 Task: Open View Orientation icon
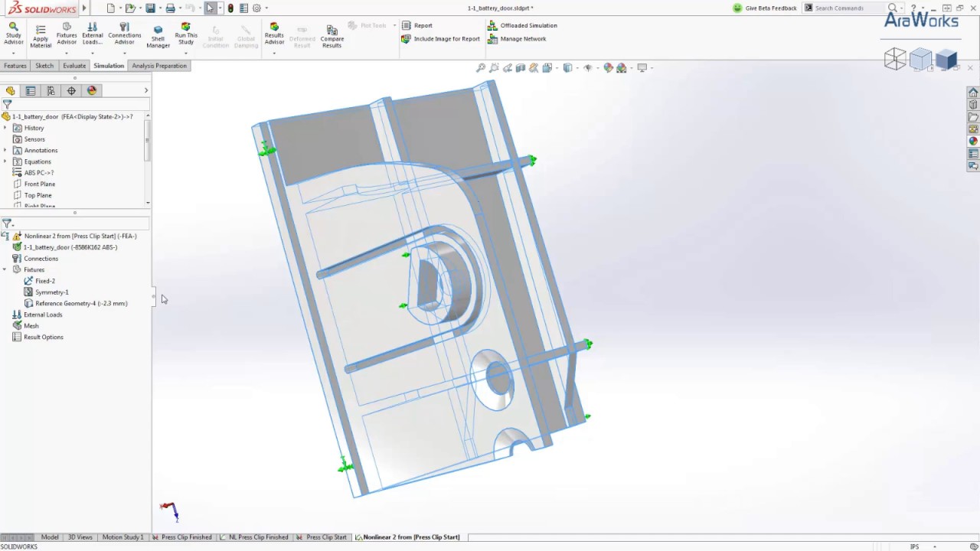click(x=547, y=68)
